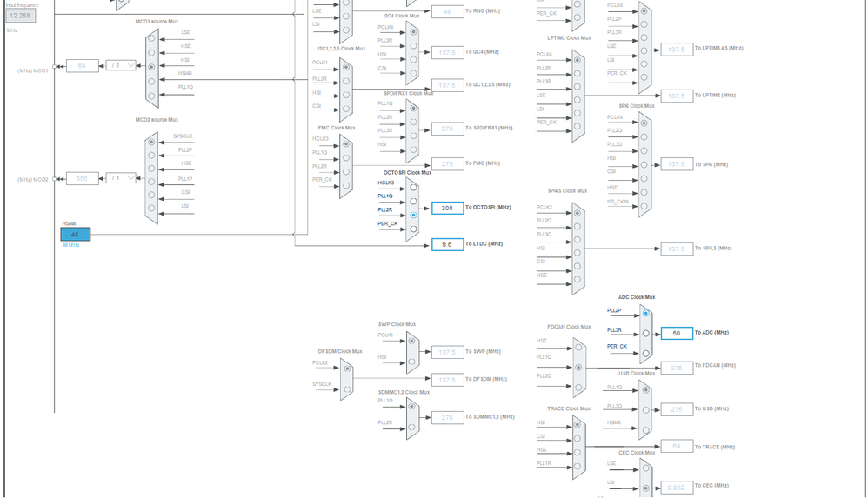This screenshot has height=498, width=868.
Task: Click the "To LTDC (MHz)" label
Action: coord(484,243)
